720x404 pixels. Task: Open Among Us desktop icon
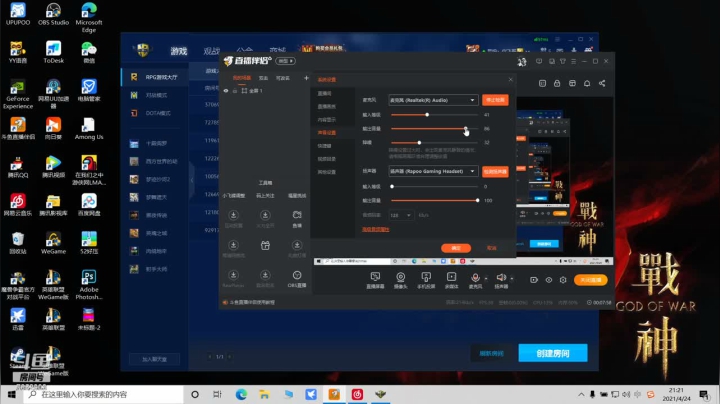tap(89, 129)
